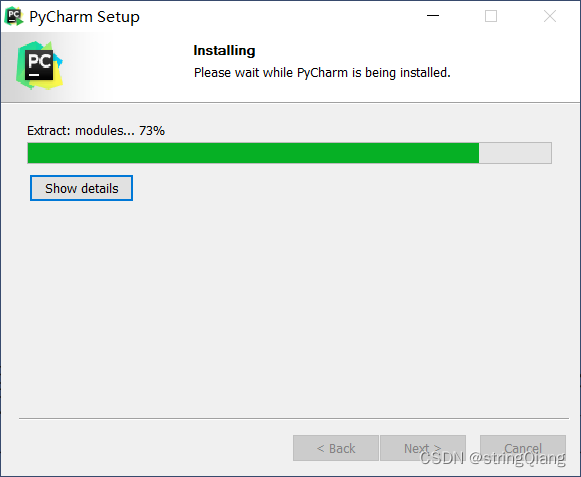Viewport: 581px width, 477px height.
Task: Cancel the PyCharm installation
Action: pos(523,448)
